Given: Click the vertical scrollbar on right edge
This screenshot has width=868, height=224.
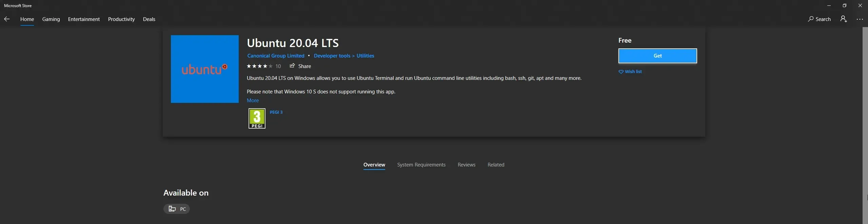Looking at the screenshot, I should tap(865, 126).
